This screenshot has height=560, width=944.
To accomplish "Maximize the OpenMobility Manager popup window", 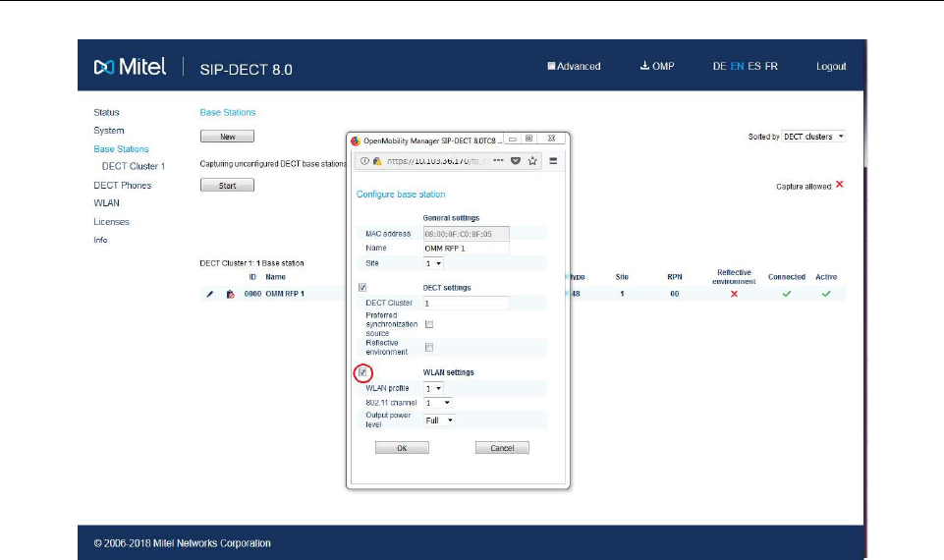I will pos(528,140).
